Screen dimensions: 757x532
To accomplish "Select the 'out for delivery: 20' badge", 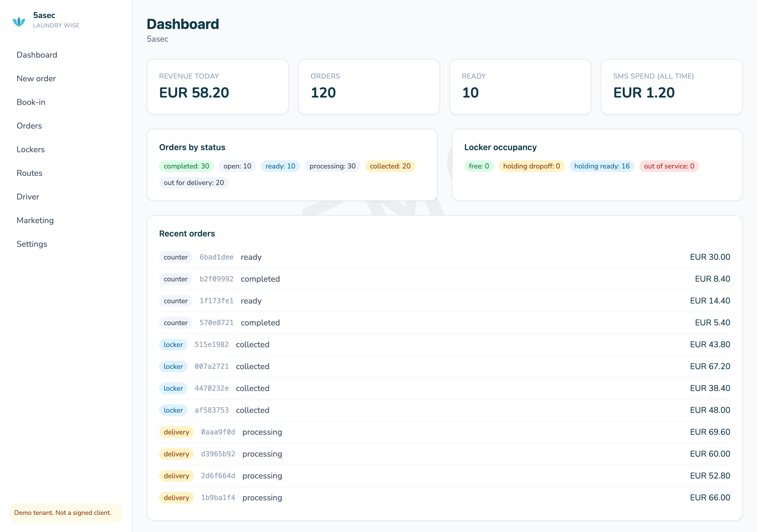I will pyautogui.click(x=194, y=183).
